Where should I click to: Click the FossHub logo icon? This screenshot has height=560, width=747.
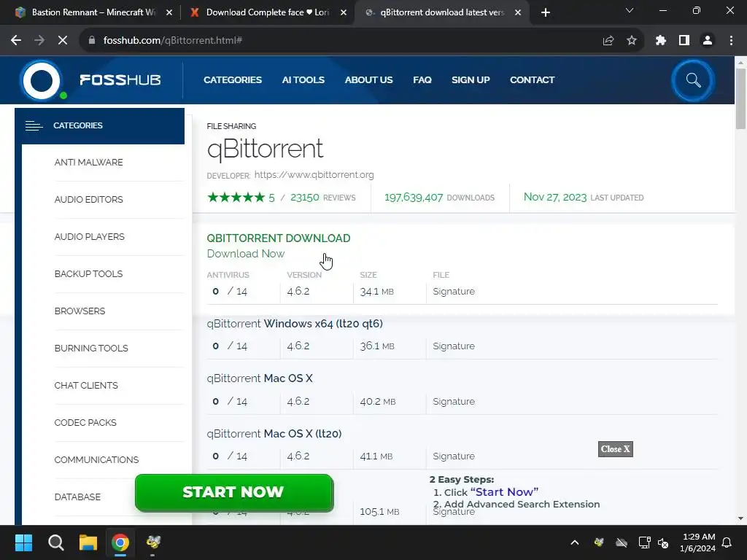point(42,80)
